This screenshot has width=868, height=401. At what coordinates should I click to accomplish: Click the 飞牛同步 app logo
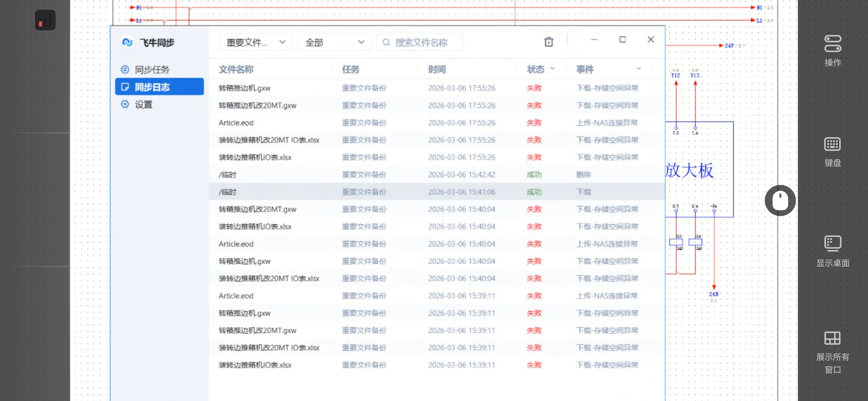point(127,43)
